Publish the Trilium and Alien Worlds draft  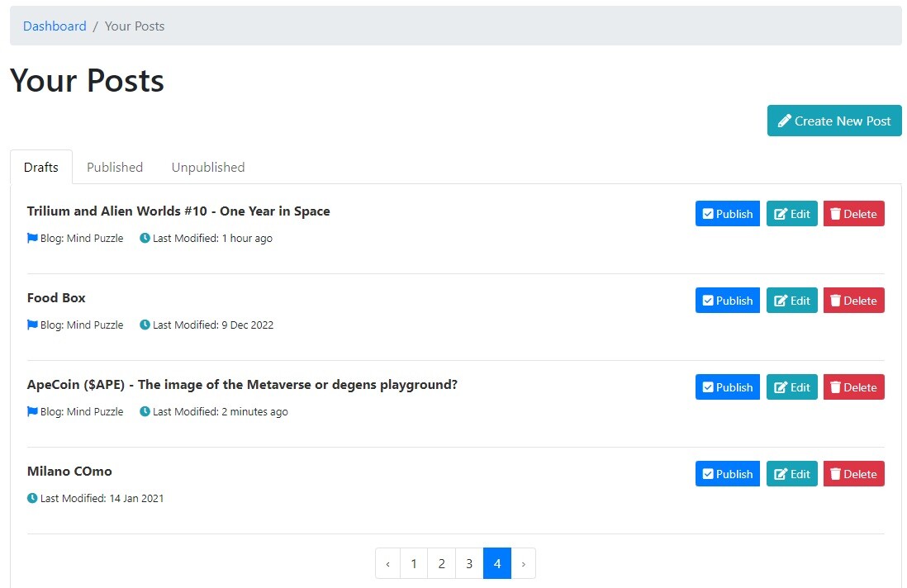(727, 213)
